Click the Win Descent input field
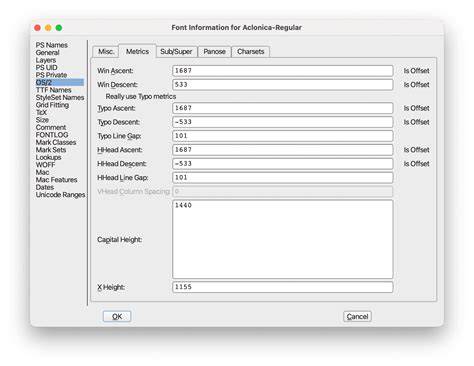 click(x=283, y=85)
